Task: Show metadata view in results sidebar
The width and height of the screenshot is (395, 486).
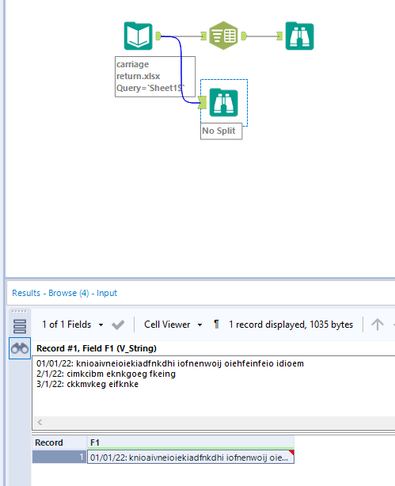Action: pyautogui.click(x=20, y=326)
